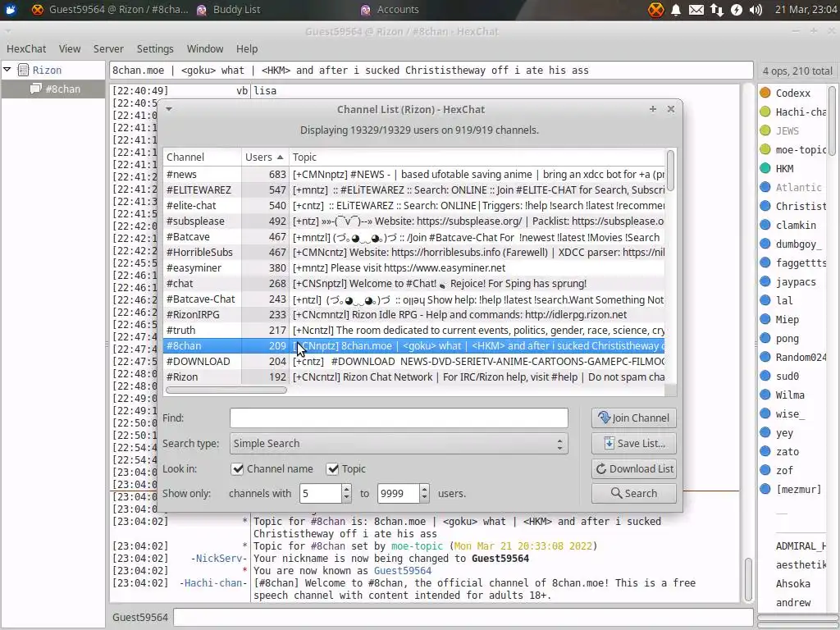
Task: Click the Rizon server network icon
Action: point(23,70)
